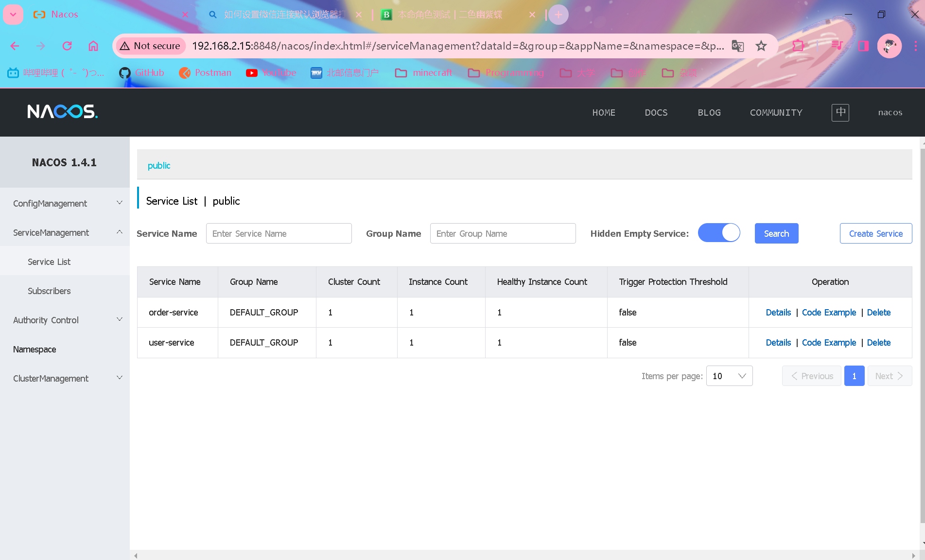Delete the order-service row
Viewport: 925px width, 560px height.
pyautogui.click(x=879, y=313)
